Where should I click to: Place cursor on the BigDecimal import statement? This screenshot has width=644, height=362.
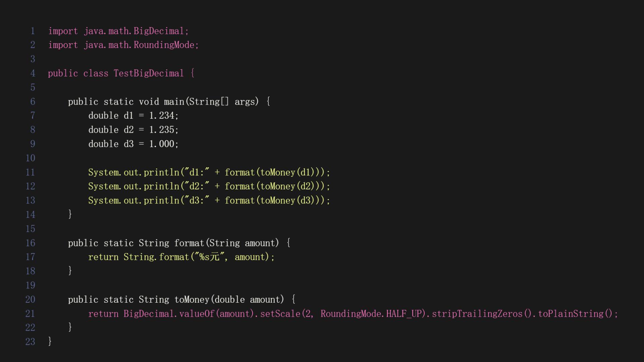(x=118, y=31)
